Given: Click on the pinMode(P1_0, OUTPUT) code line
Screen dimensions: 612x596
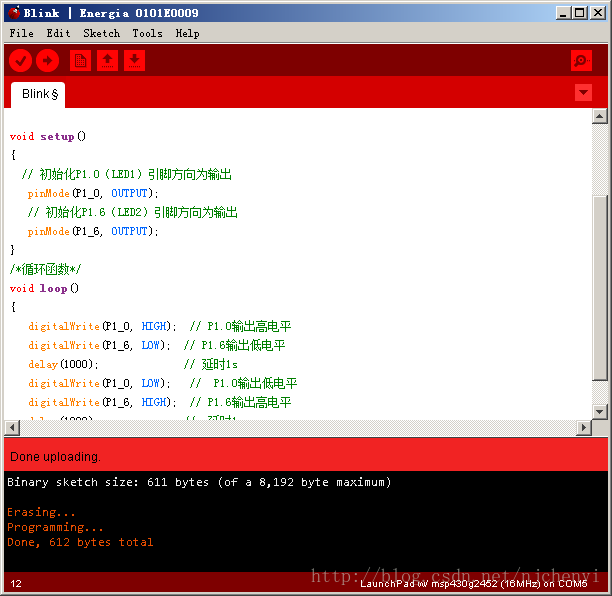Looking at the screenshot, I should point(92,193).
